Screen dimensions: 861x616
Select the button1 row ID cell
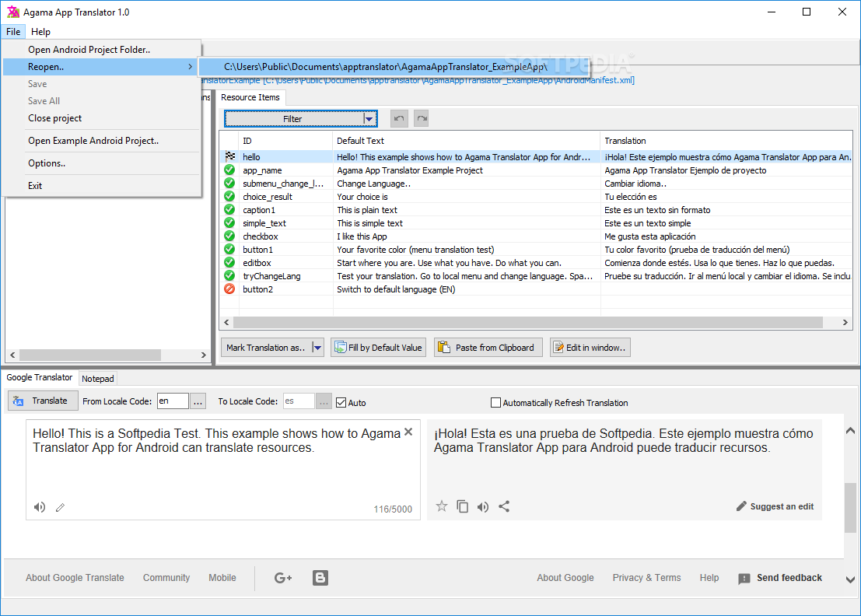click(285, 249)
